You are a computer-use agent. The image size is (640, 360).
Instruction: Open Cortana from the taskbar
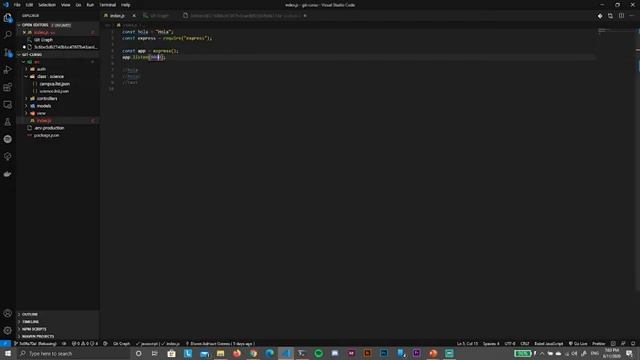[x=138, y=353]
